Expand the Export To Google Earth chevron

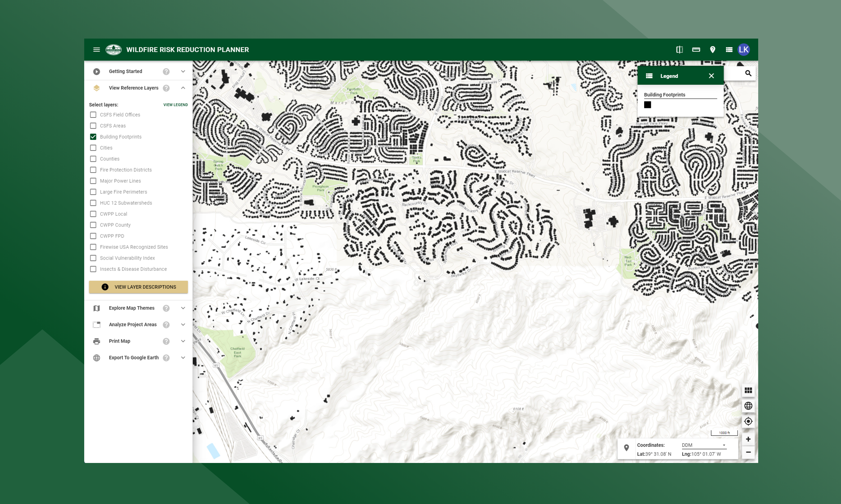click(x=183, y=358)
